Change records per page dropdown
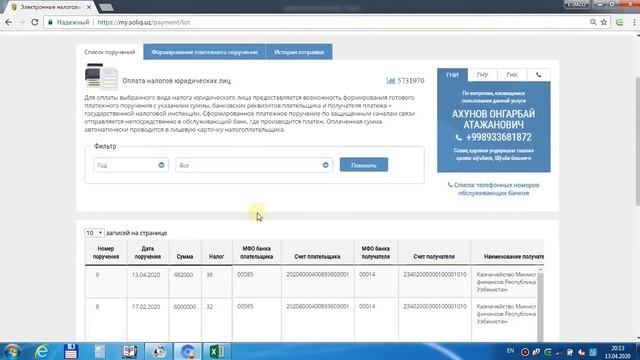The height and width of the screenshot is (360, 640). point(94,233)
